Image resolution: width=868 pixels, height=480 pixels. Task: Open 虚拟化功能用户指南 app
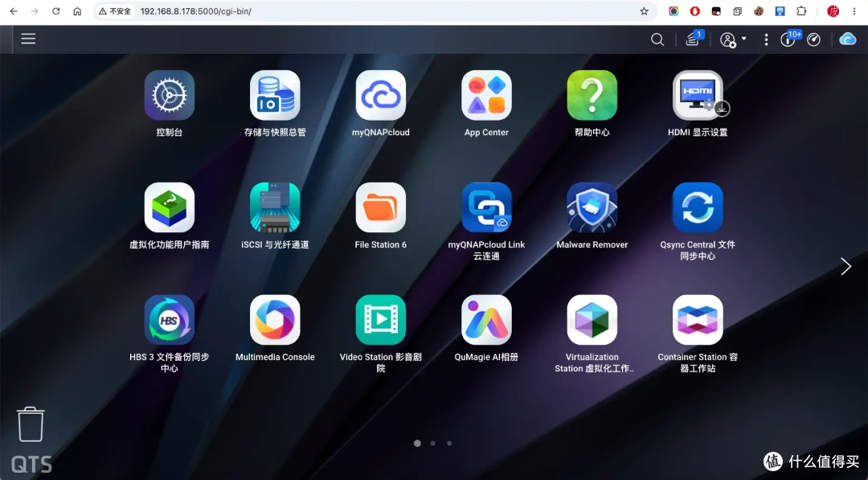coord(170,207)
